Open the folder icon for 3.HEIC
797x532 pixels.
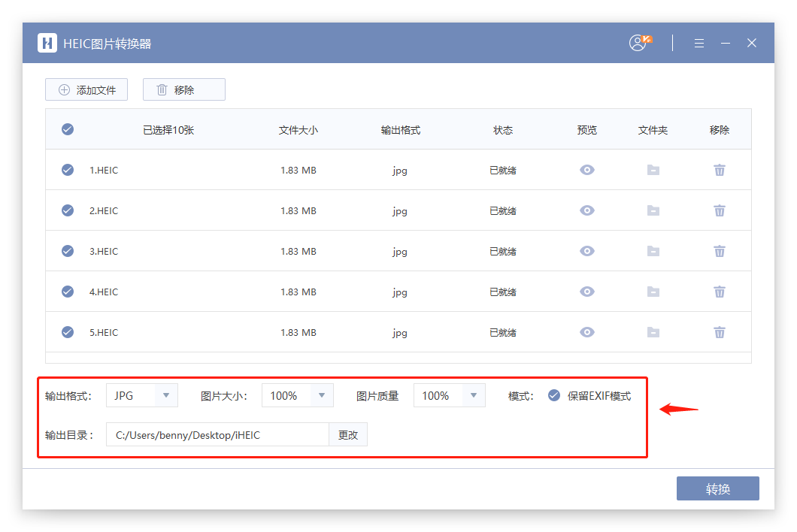pyautogui.click(x=653, y=251)
